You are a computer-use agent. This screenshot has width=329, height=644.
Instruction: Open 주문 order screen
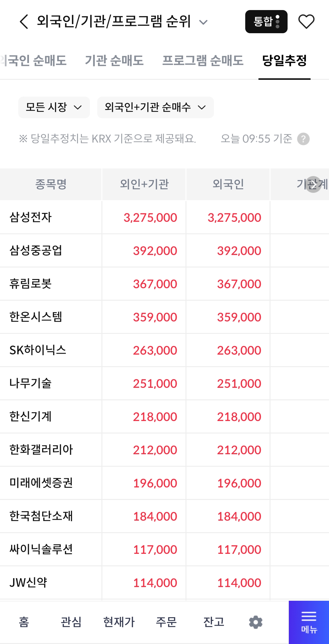(166, 622)
